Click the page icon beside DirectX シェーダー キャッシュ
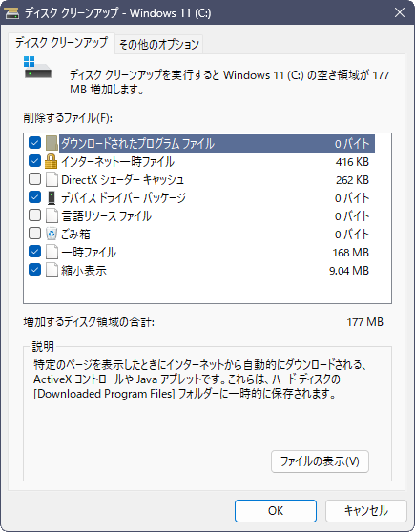This screenshot has width=415, height=532. [x=52, y=179]
